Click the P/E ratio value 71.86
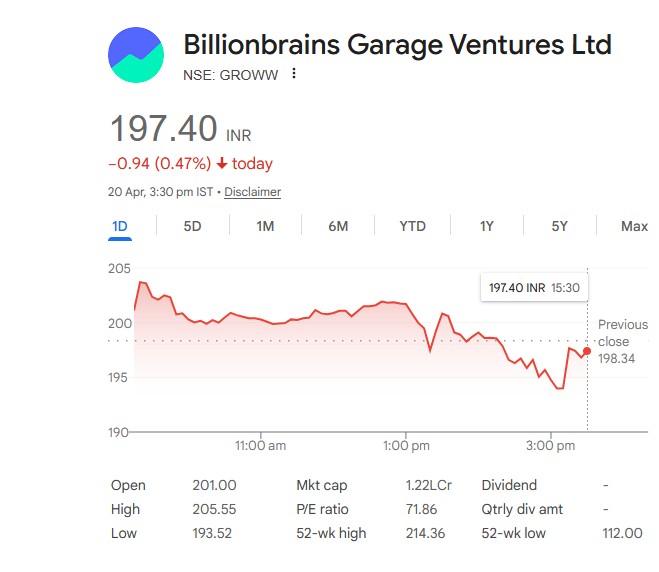This screenshot has width=659, height=572. [422, 509]
